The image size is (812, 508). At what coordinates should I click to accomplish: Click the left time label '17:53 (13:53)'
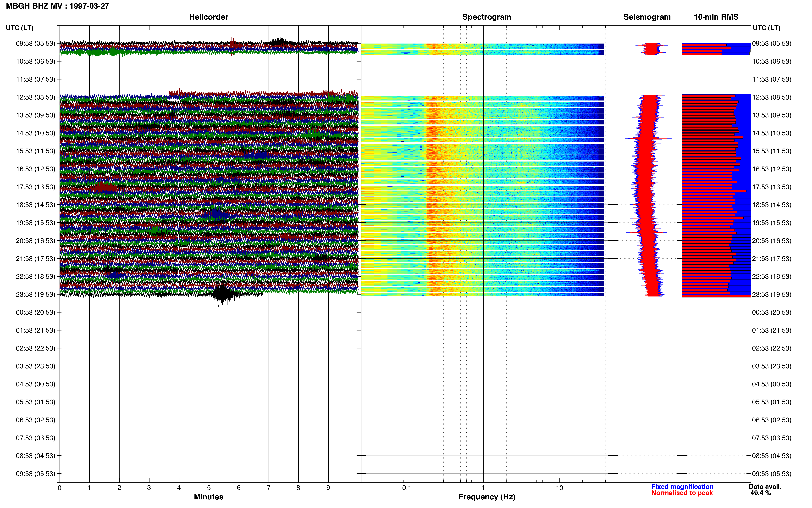click(x=35, y=187)
